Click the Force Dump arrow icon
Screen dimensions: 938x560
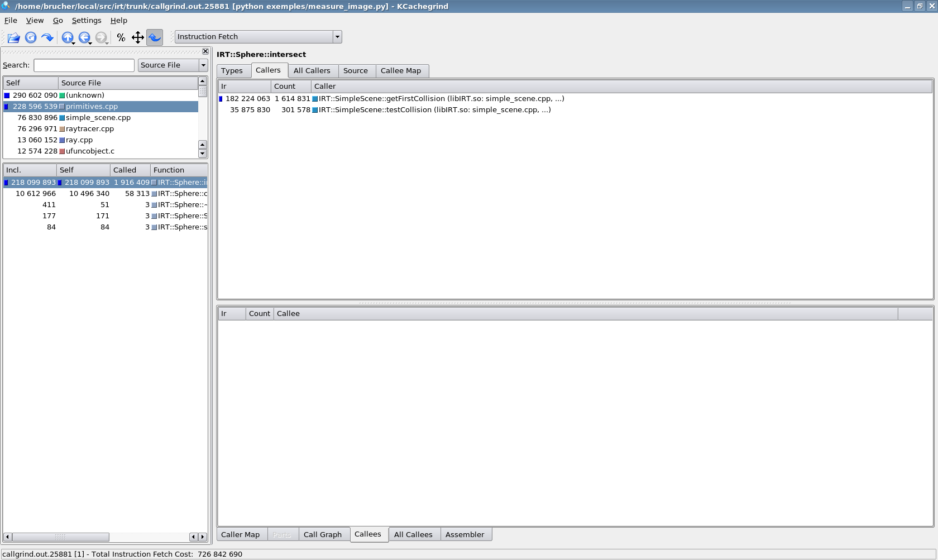(x=47, y=37)
